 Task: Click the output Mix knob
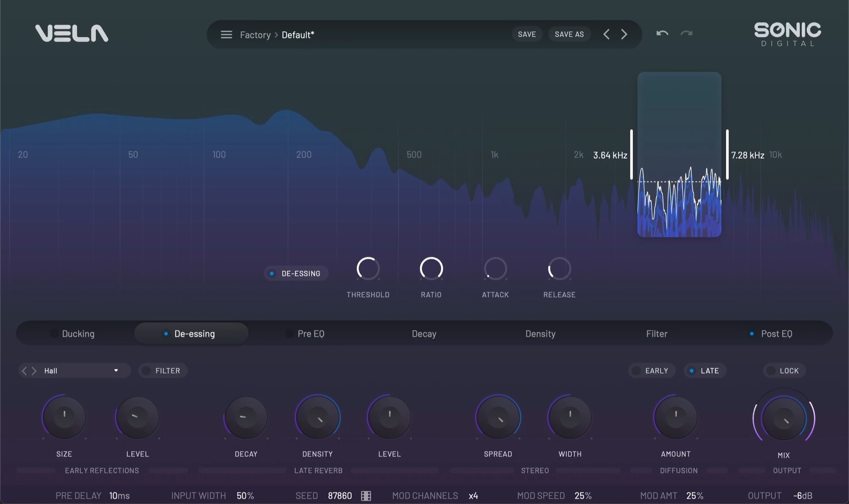(x=784, y=418)
